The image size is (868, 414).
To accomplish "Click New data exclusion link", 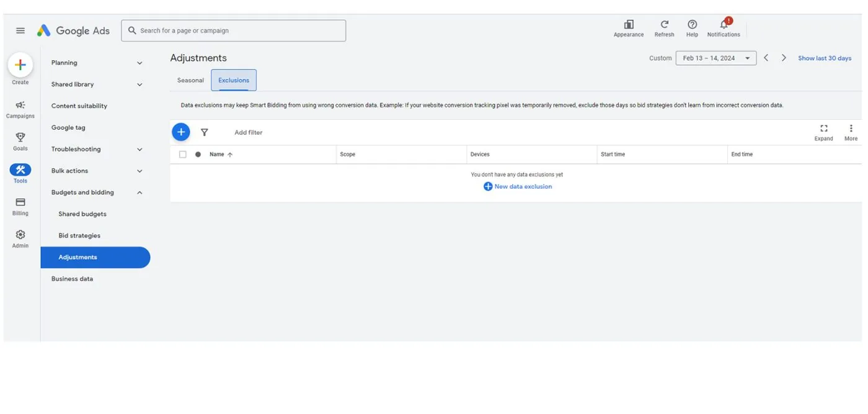I will pyautogui.click(x=518, y=186).
